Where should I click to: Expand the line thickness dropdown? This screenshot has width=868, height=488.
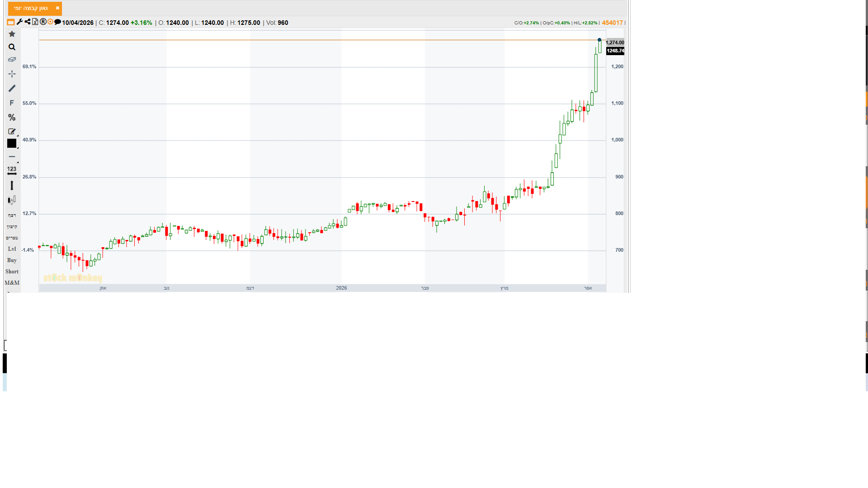pos(13,157)
